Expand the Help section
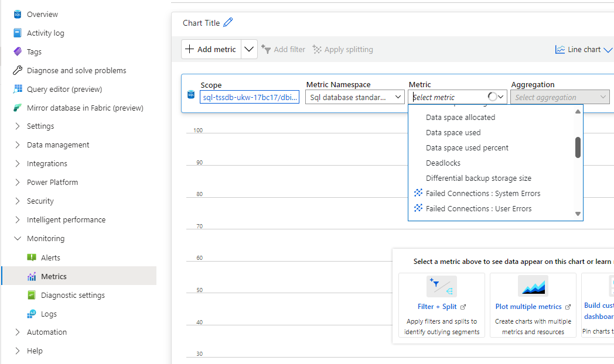Image resolution: width=614 pixels, height=364 pixels. pyautogui.click(x=17, y=351)
